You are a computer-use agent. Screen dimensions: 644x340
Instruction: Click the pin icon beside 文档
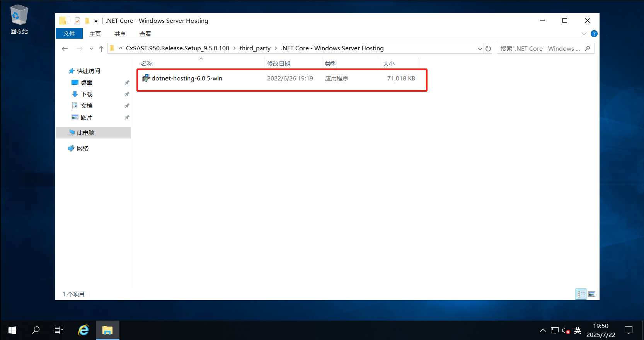click(x=127, y=106)
